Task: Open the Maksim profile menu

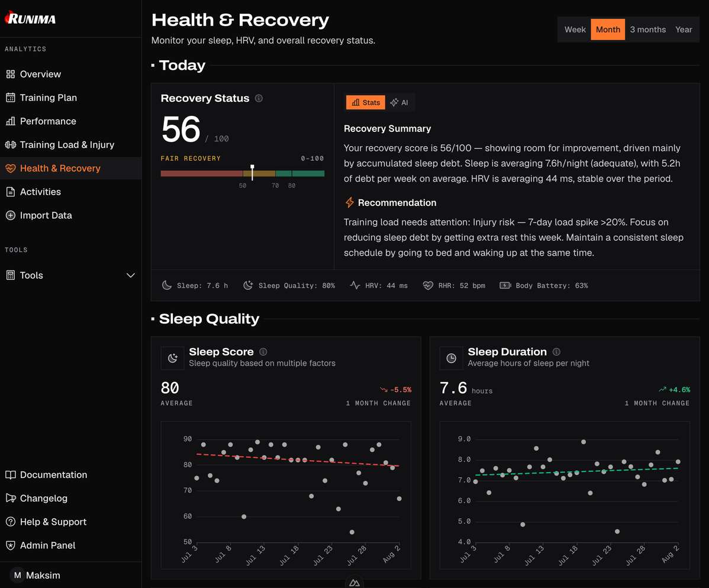Action: click(70, 575)
